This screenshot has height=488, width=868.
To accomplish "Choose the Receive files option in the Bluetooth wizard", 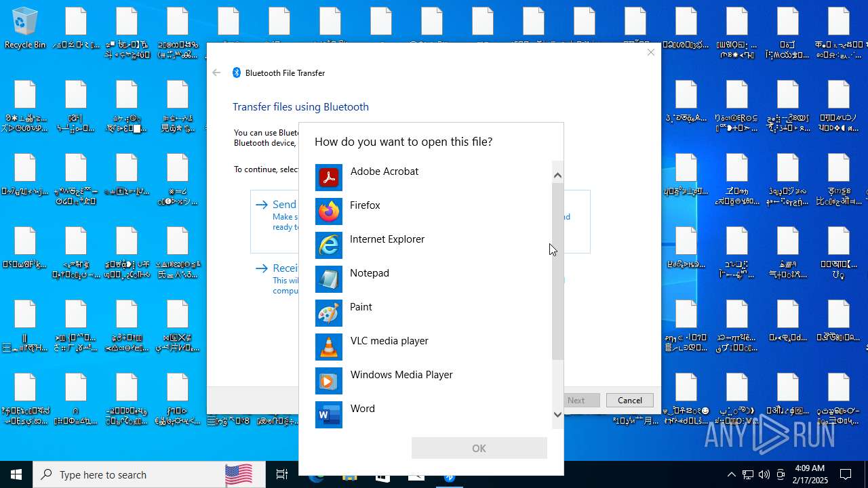I will (276, 279).
